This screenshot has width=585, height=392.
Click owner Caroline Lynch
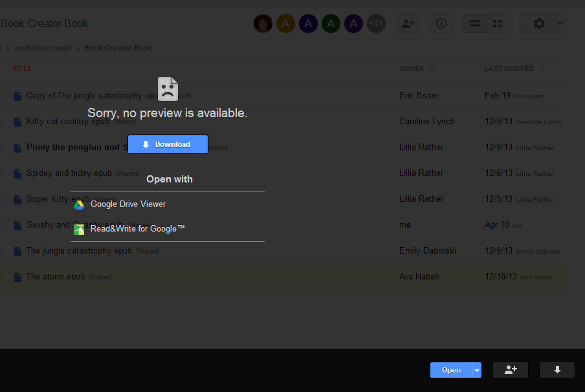(427, 122)
